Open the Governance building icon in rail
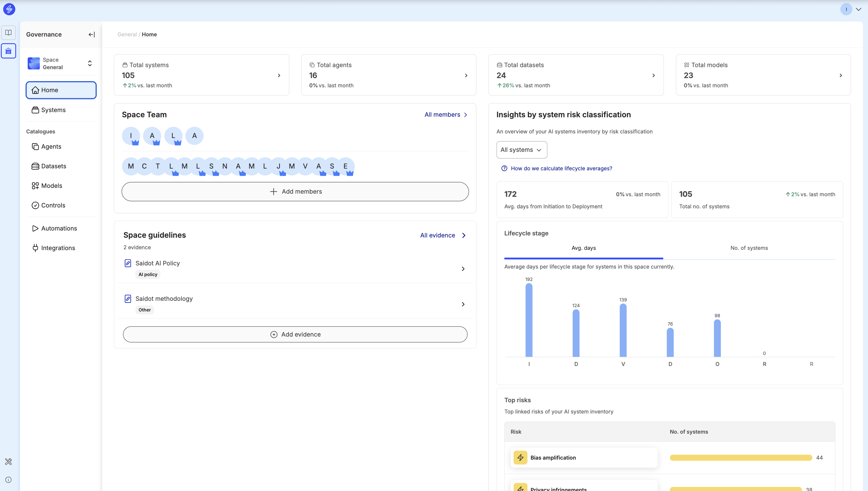 click(x=8, y=51)
